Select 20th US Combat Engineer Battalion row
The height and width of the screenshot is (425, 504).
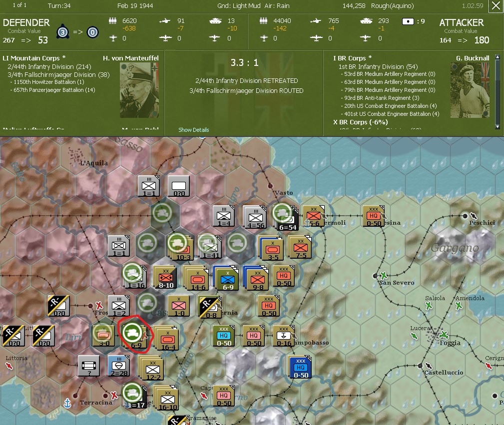389,106
